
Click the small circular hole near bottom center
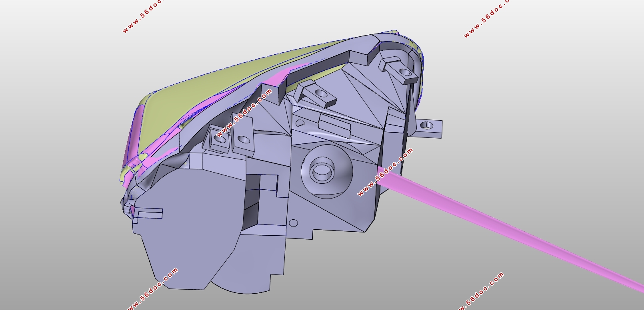(x=293, y=223)
